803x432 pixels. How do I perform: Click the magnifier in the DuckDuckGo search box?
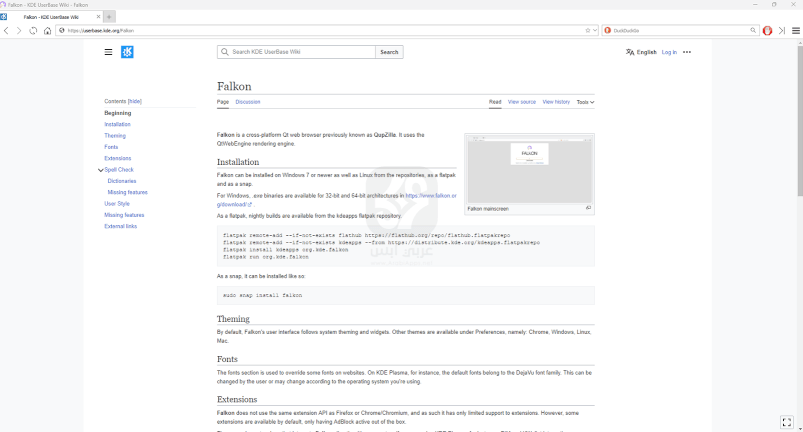tap(753, 31)
